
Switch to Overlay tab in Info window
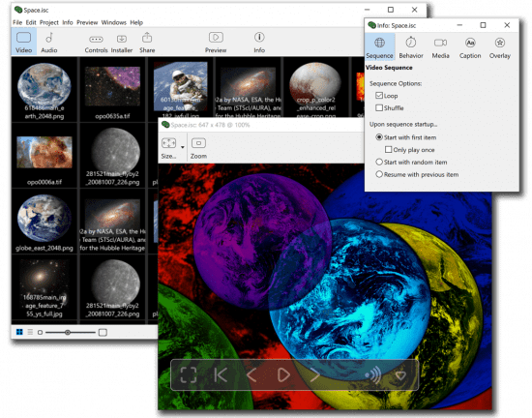pos(500,47)
